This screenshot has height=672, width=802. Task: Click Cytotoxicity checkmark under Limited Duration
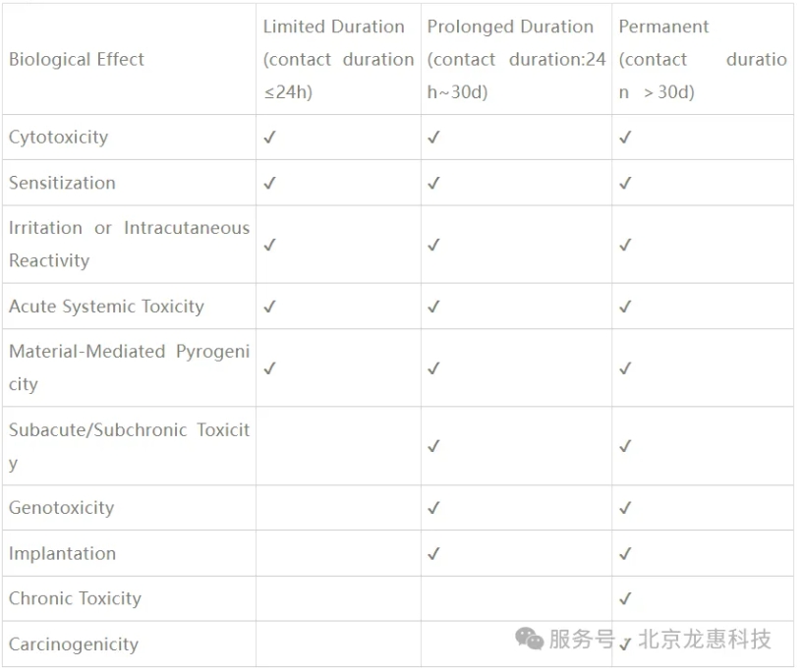[269, 138]
